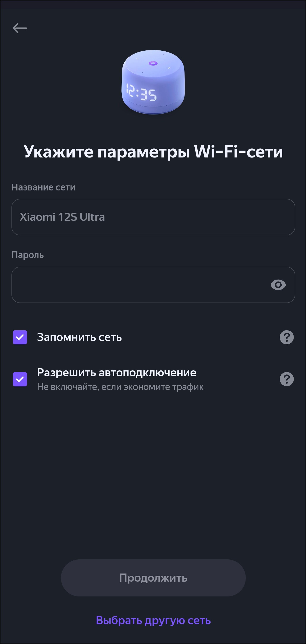Click the heading "Укажите параметры Wi-Fi-сети"
This screenshot has height=644, width=306.
[x=153, y=152]
